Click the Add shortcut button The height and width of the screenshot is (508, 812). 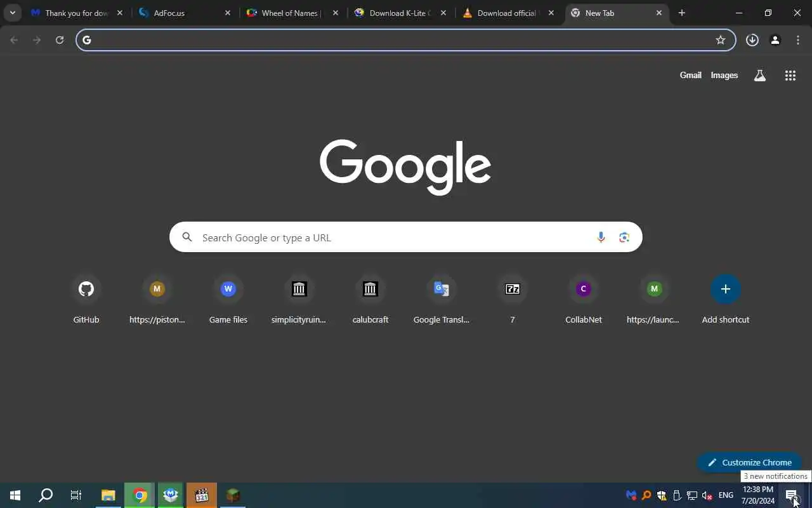[726, 300]
